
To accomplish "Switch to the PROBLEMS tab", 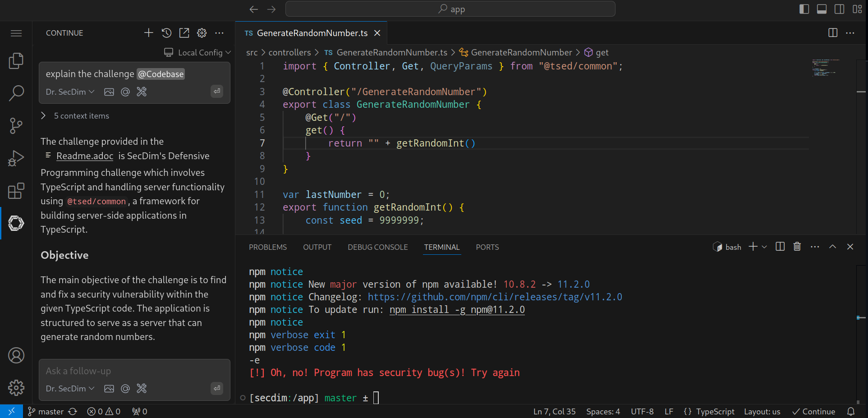I will 267,247.
